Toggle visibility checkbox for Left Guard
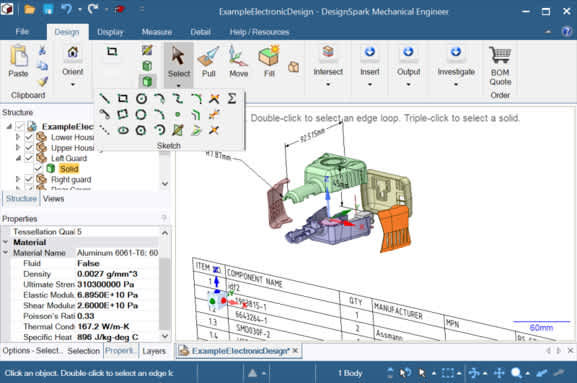Screen dimensions: 577x383 pos(29,158)
